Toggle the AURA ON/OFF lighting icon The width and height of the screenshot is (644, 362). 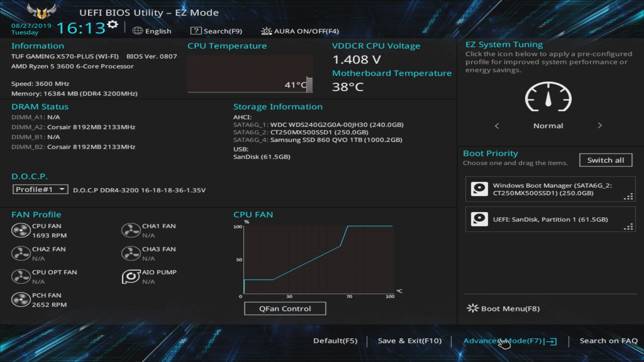pyautogui.click(x=266, y=31)
